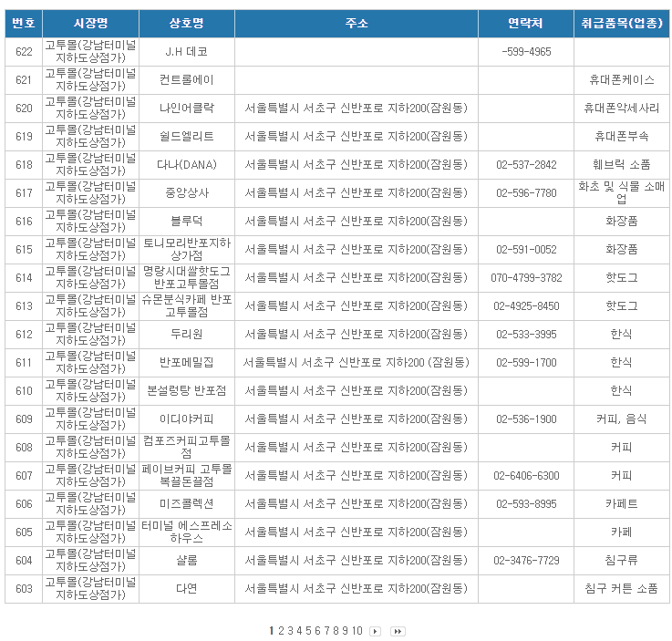Open page 10 of the list
This screenshot has height=641, width=672.
357,631
